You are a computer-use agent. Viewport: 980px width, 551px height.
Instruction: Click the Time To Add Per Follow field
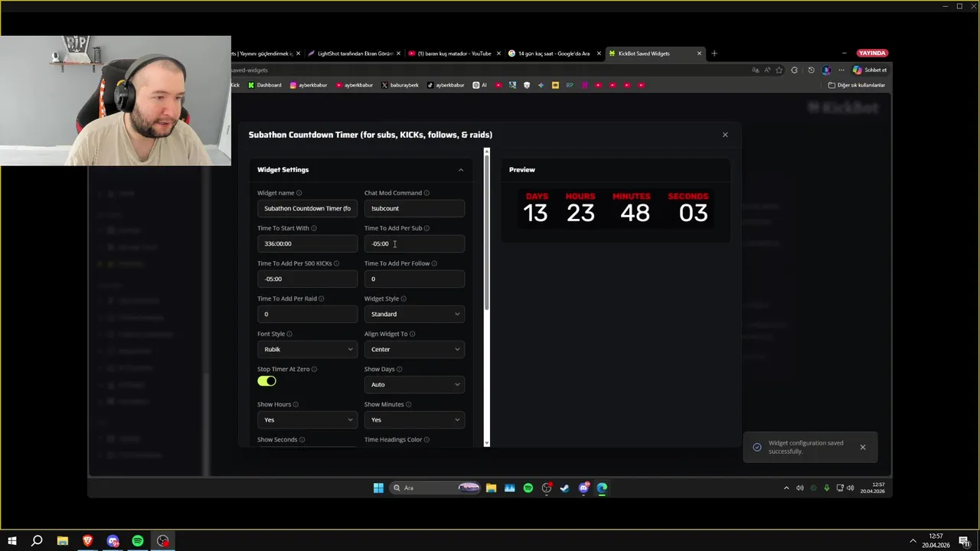coord(414,279)
